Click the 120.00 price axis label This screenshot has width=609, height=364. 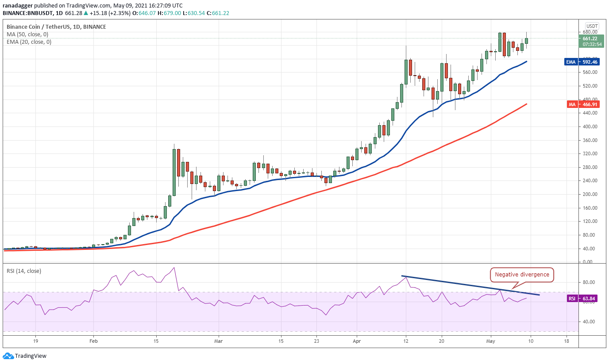point(590,222)
